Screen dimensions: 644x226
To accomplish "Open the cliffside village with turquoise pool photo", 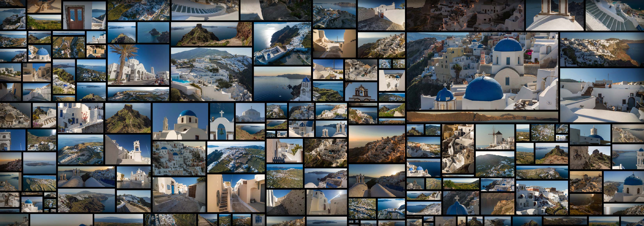I will 211,74.
